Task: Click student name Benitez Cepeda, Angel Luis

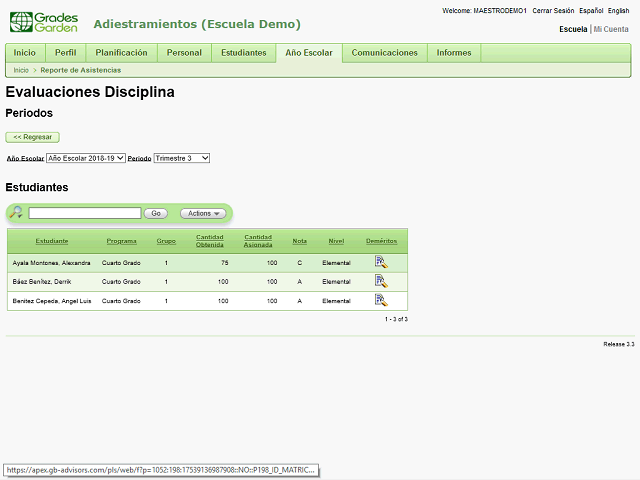Action: tap(52, 301)
